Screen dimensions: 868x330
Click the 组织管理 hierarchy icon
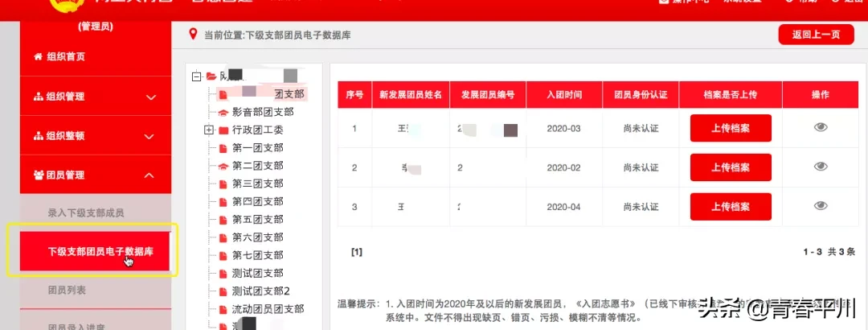coord(38,97)
